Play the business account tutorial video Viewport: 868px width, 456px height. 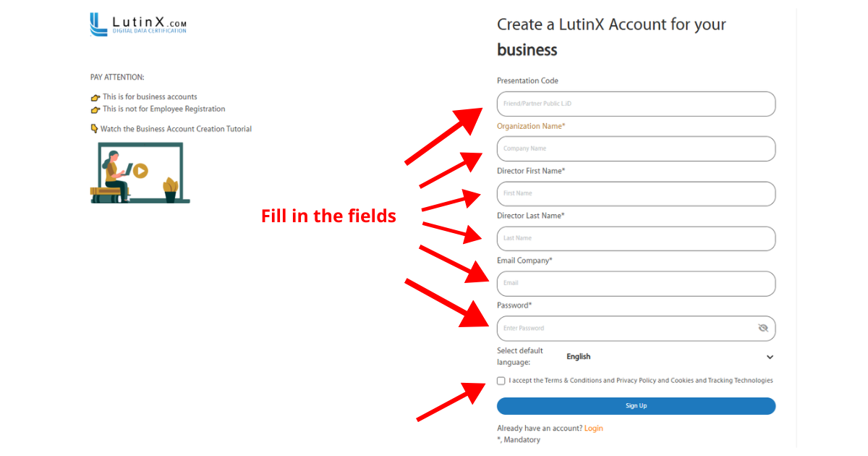coord(140,171)
